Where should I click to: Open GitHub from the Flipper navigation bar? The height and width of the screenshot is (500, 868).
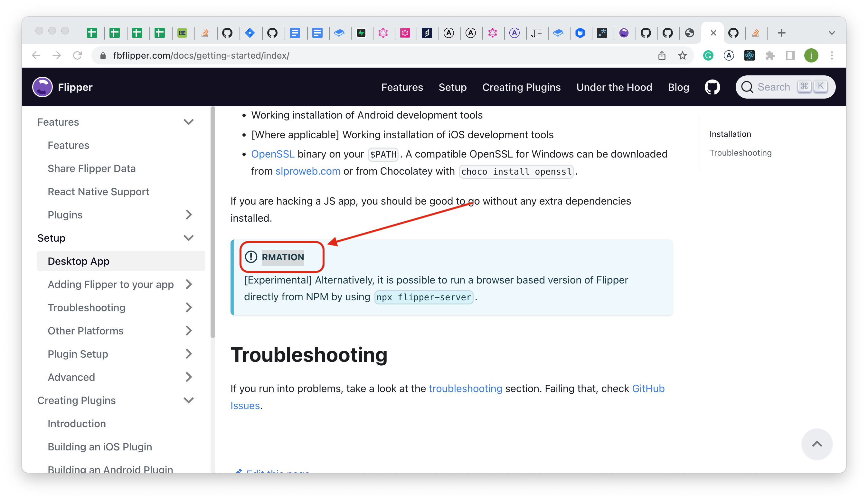click(712, 87)
